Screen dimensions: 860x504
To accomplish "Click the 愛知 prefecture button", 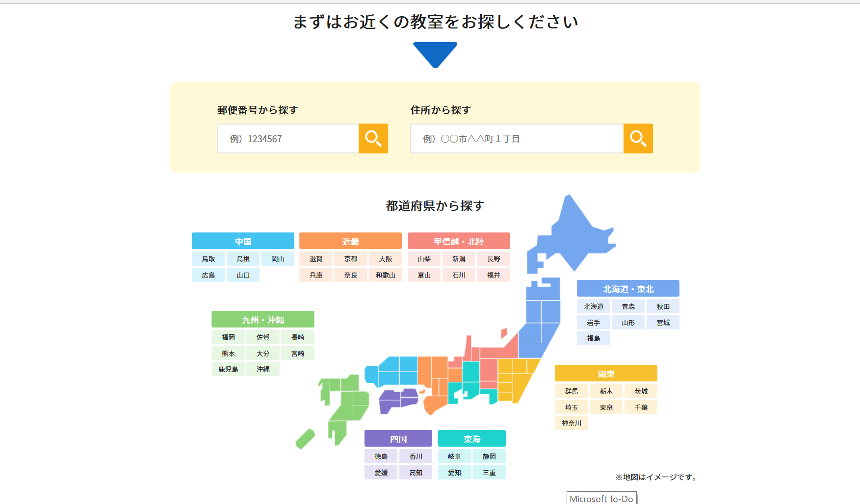I will (455, 473).
